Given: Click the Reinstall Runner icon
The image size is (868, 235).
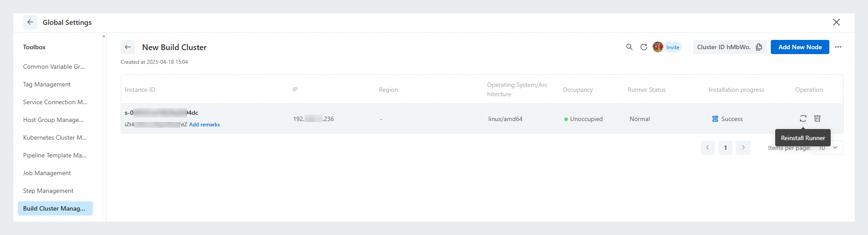Looking at the screenshot, I should [x=803, y=118].
